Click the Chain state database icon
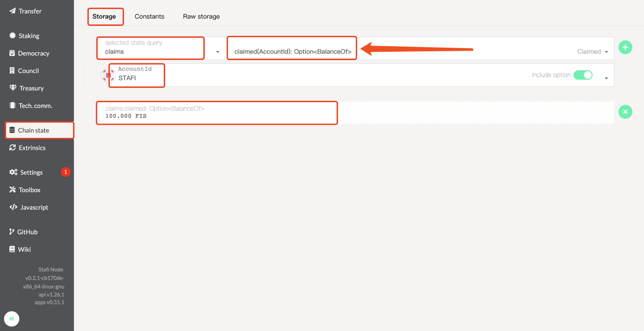Viewport: 644px width, 331px height. pos(12,130)
